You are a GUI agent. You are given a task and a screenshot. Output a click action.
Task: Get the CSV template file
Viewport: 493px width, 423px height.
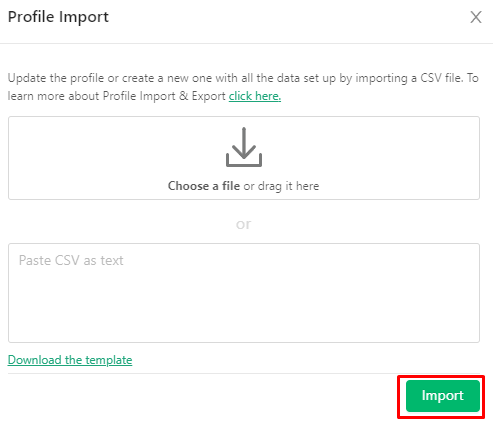tap(70, 360)
